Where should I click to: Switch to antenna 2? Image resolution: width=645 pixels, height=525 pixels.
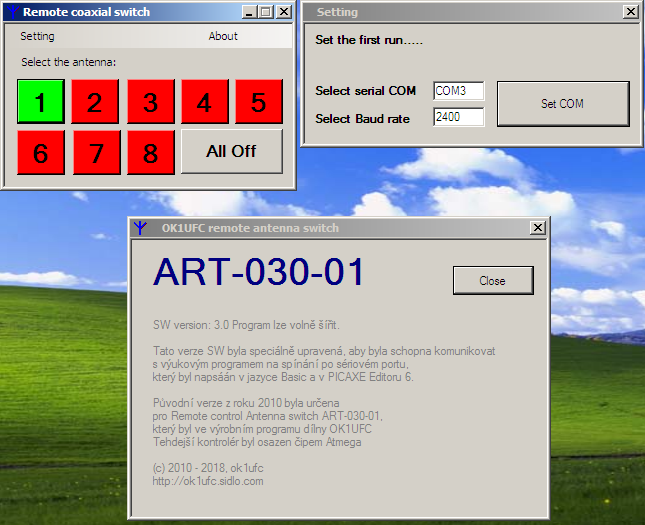click(x=95, y=102)
